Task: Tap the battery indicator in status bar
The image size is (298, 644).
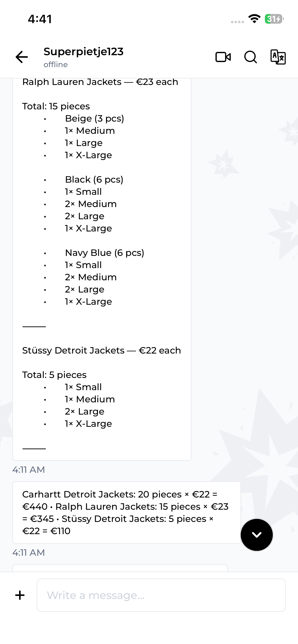Action: click(274, 19)
